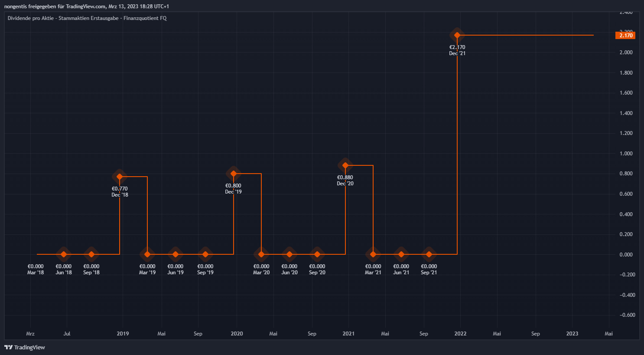The image size is (644, 355).
Task: Select the Dec '20 diamond marker at €0.880
Action: (345, 165)
